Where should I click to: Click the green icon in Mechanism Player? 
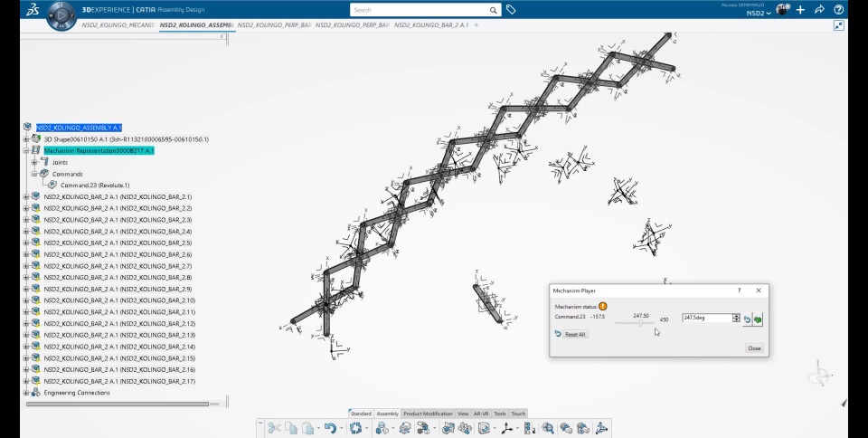758,319
